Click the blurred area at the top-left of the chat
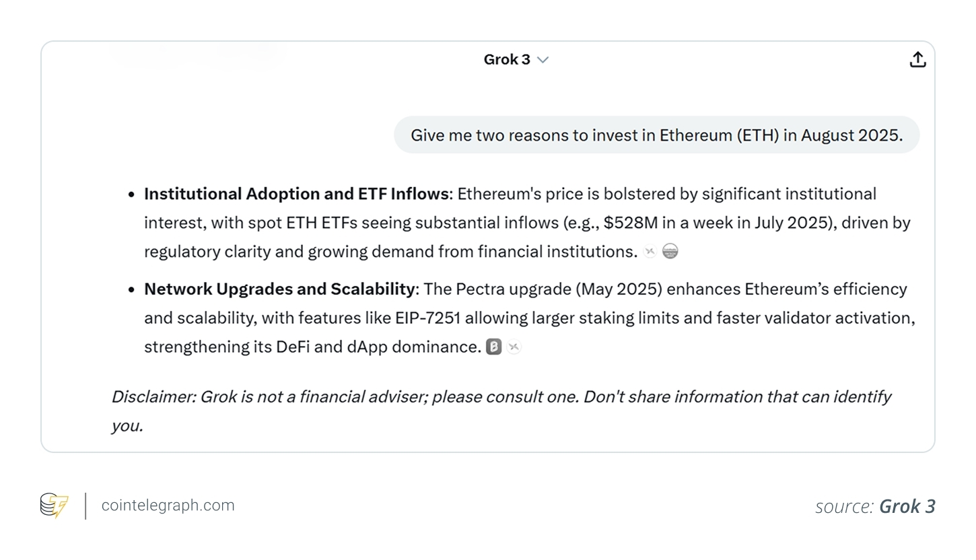Screen dimensions: 976x560 click(x=195, y=55)
